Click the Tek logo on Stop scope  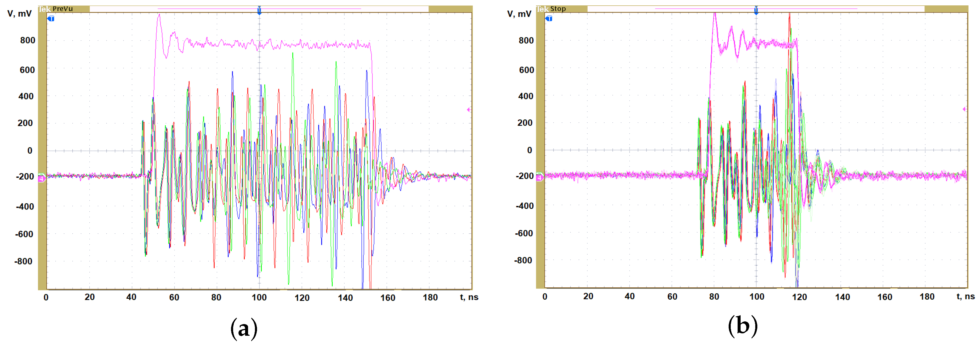click(x=542, y=9)
